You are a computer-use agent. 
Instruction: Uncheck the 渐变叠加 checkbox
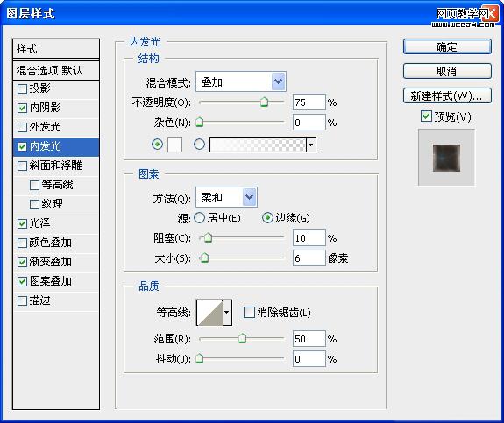[22, 262]
